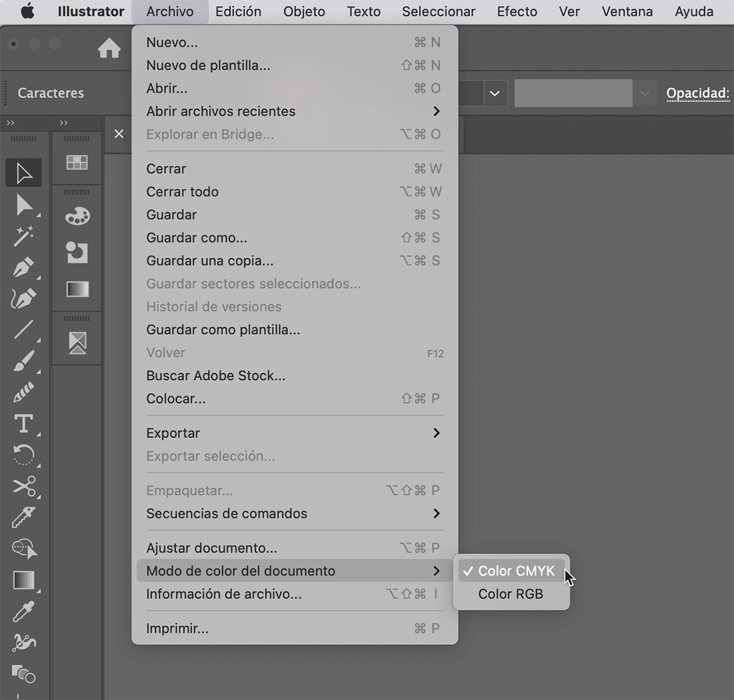The image size is (734, 700).
Task: Choose Abrir... menu entry
Action: click(295, 88)
